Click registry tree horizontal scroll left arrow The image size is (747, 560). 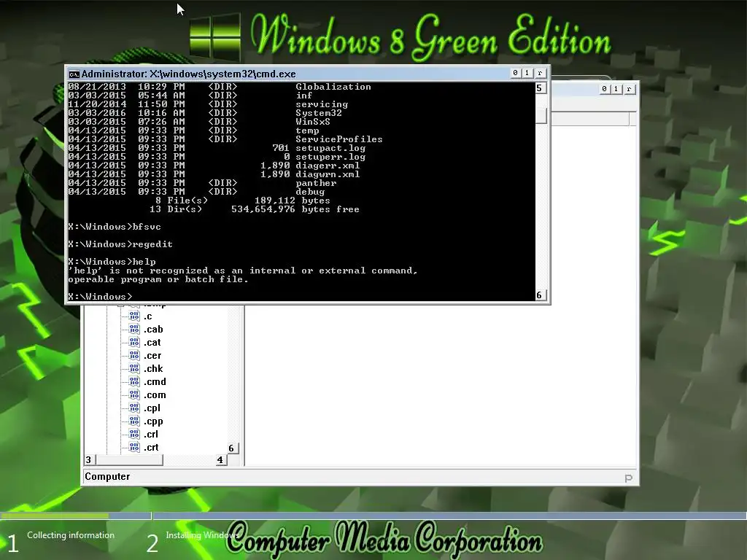(89, 459)
